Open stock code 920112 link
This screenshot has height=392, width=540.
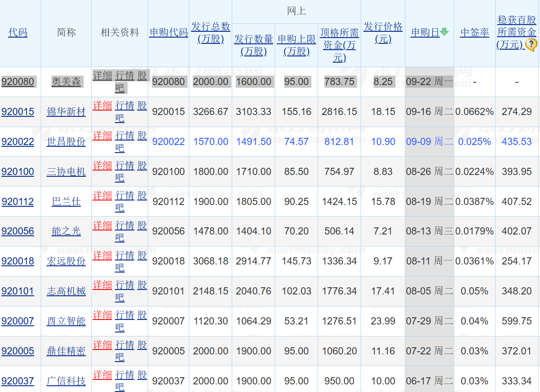(x=18, y=202)
